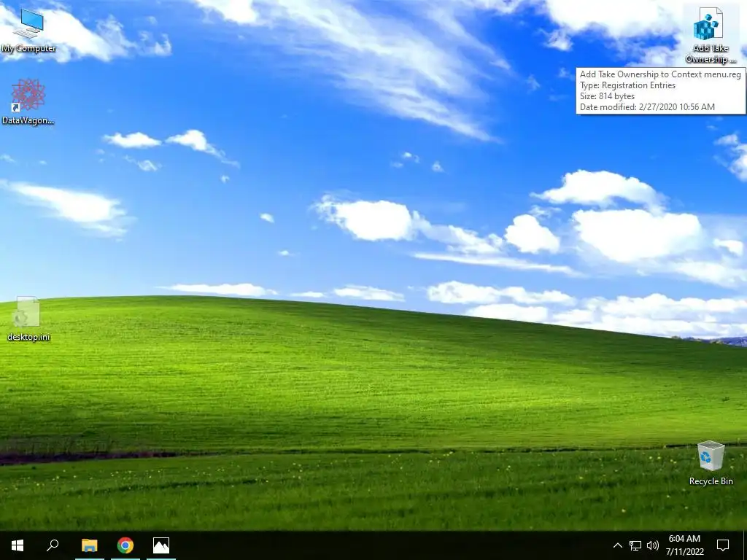Open taskbar search magnifier
The width and height of the screenshot is (747, 560).
53,545
